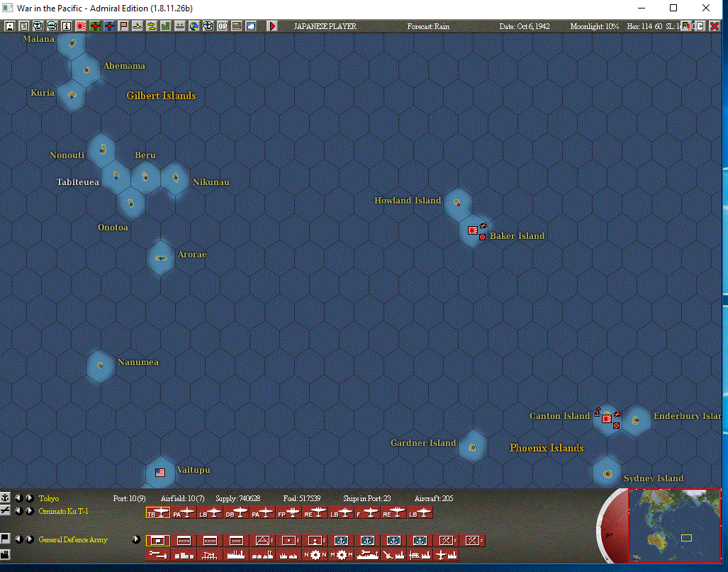
Task: Click the info 'i' toolbar icon
Action: [x=67, y=26]
